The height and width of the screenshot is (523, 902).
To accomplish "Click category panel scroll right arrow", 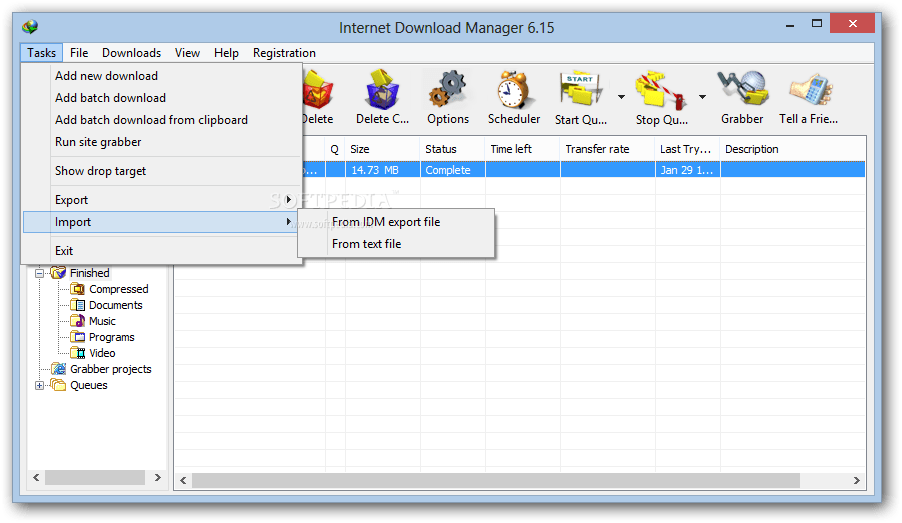I will [158, 477].
